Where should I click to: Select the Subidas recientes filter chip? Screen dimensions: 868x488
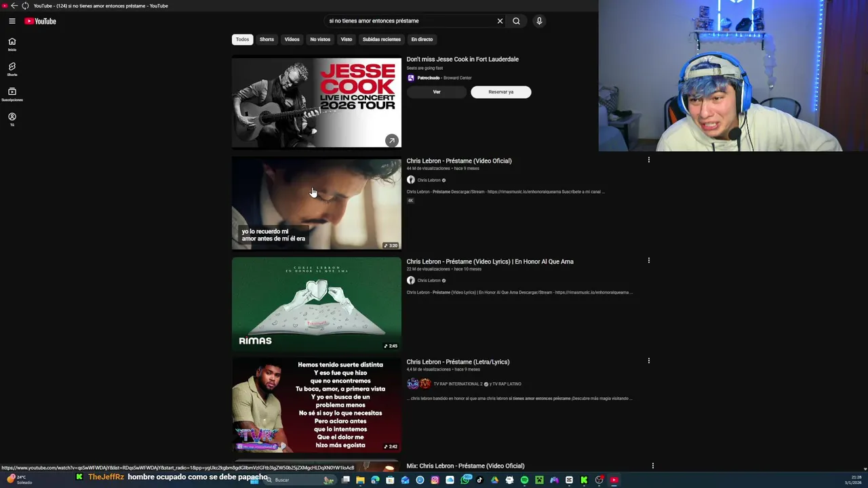click(381, 39)
